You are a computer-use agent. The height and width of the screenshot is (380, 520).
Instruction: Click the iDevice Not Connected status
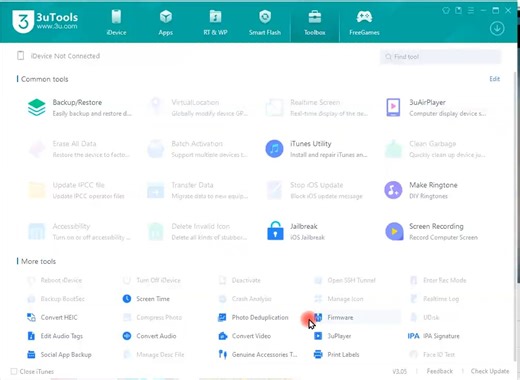point(59,56)
